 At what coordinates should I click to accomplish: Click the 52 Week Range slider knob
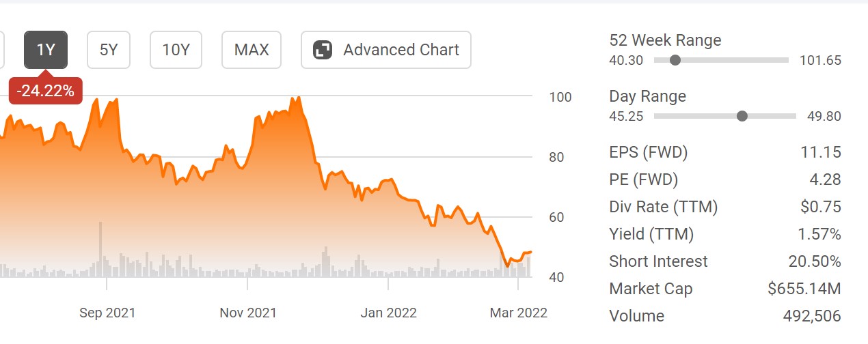tap(675, 60)
